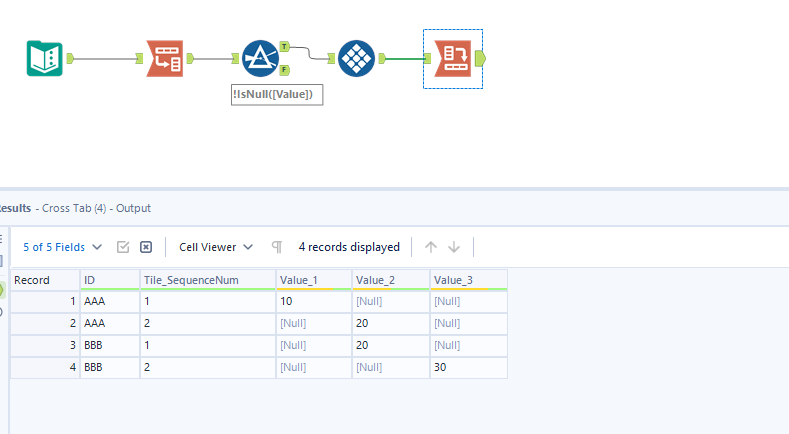
Task: Click the Filter's True output anchor
Action: (x=284, y=46)
